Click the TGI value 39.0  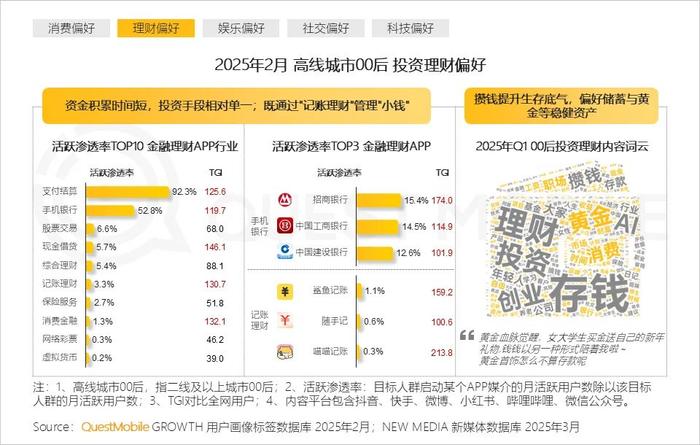pos(215,358)
